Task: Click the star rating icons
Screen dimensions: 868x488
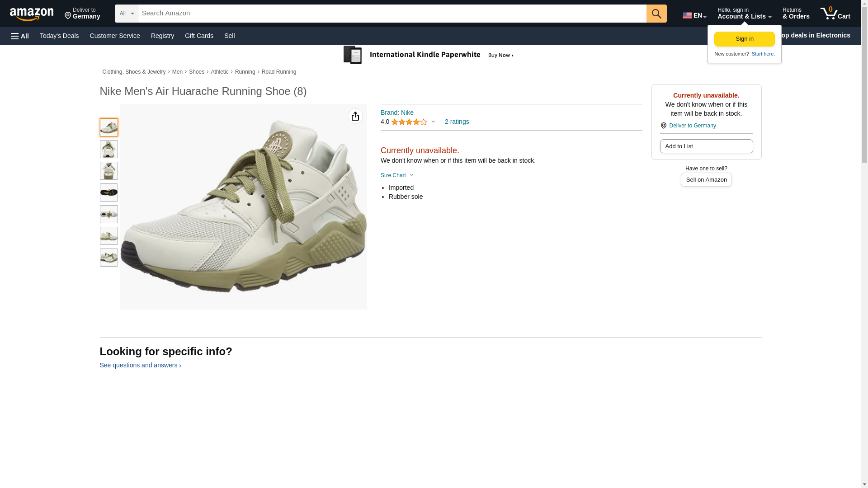Action: (409, 122)
